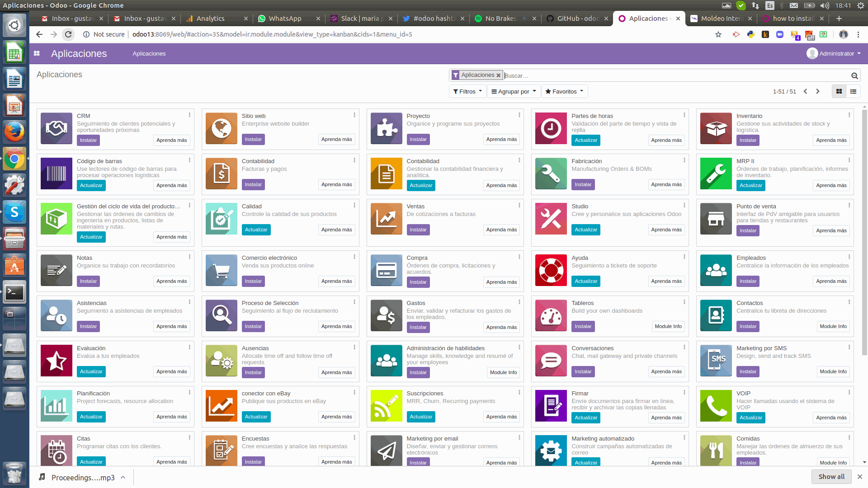Click Show all downloads button
This screenshot has width=868, height=488.
click(x=831, y=477)
